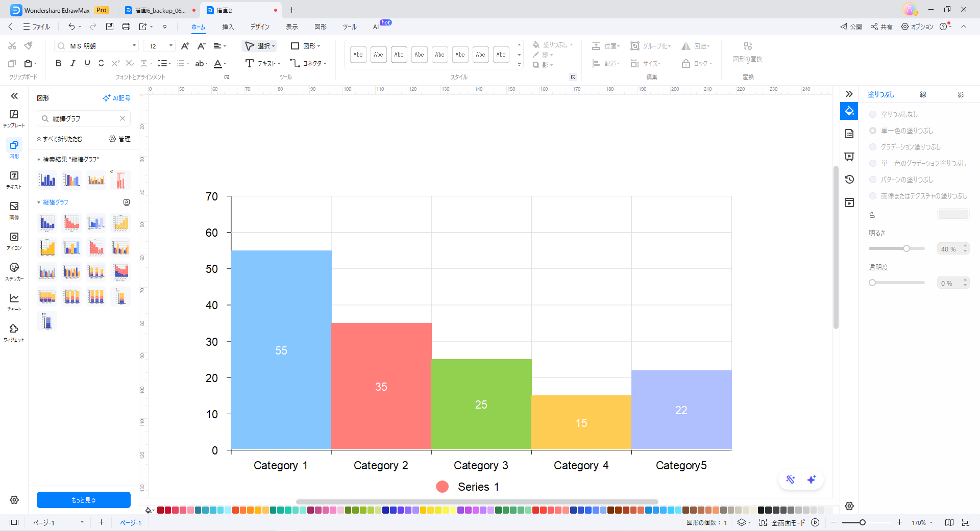The width and height of the screenshot is (980, 531).
Task: Open the 挿入 ribbon tab
Action: pyautogui.click(x=228, y=27)
